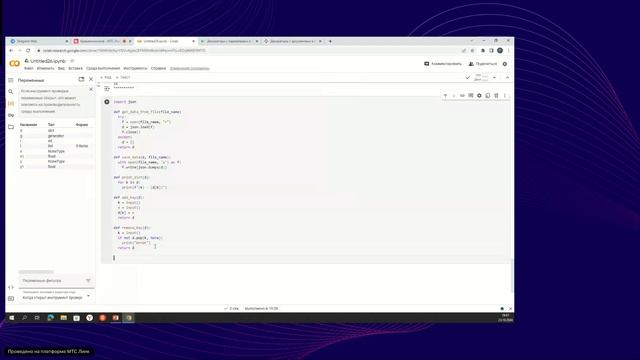Click the Comment button in header
The height and width of the screenshot is (360, 640).
click(x=443, y=64)
